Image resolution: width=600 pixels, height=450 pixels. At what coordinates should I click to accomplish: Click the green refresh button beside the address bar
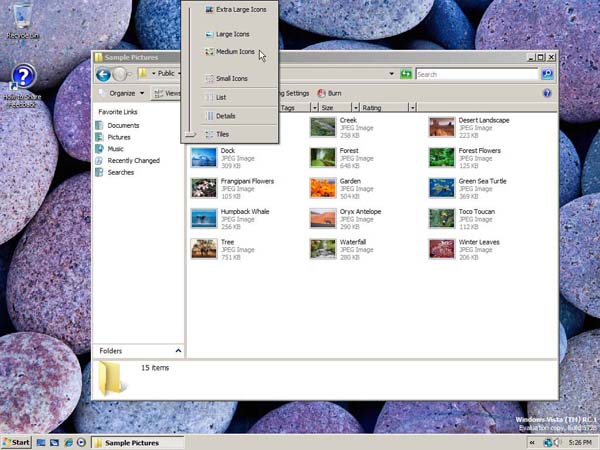click(x=406, y=74)
